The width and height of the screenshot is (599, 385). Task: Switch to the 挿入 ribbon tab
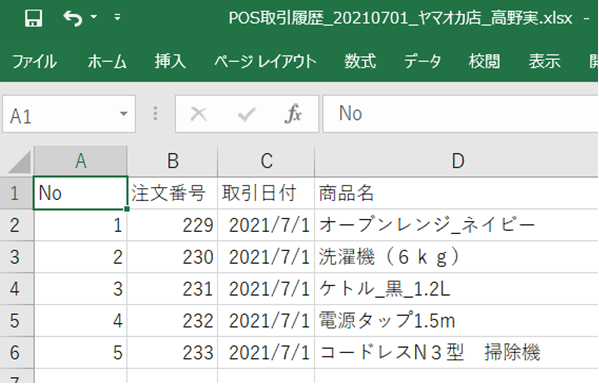tap(170, 61)
